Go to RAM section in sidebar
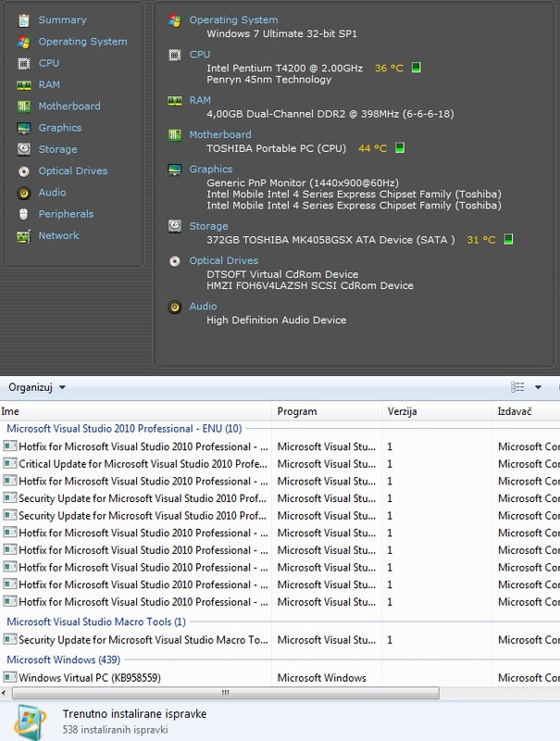This screenshot has height=741, width=560. [49, 85]
